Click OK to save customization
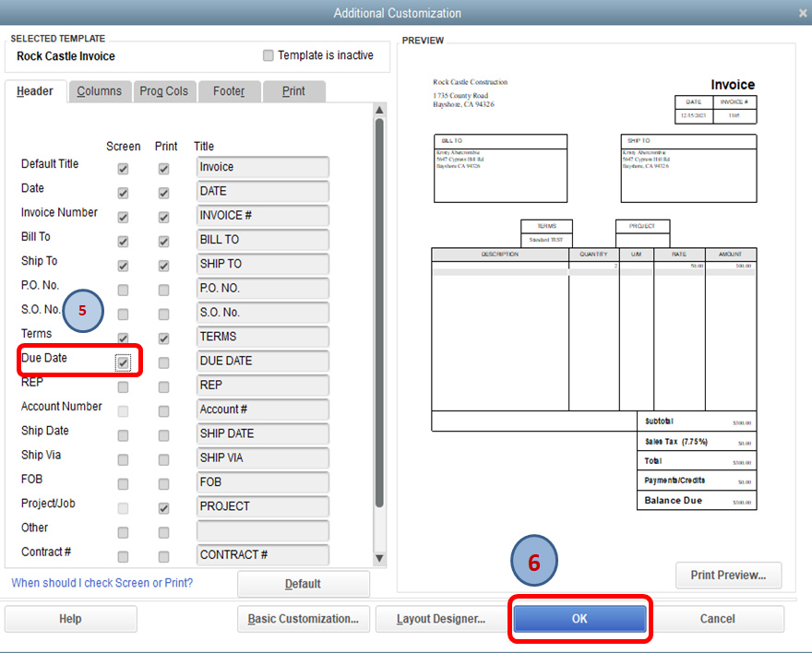This screenshot has height=653, width=812. point(579,619)
